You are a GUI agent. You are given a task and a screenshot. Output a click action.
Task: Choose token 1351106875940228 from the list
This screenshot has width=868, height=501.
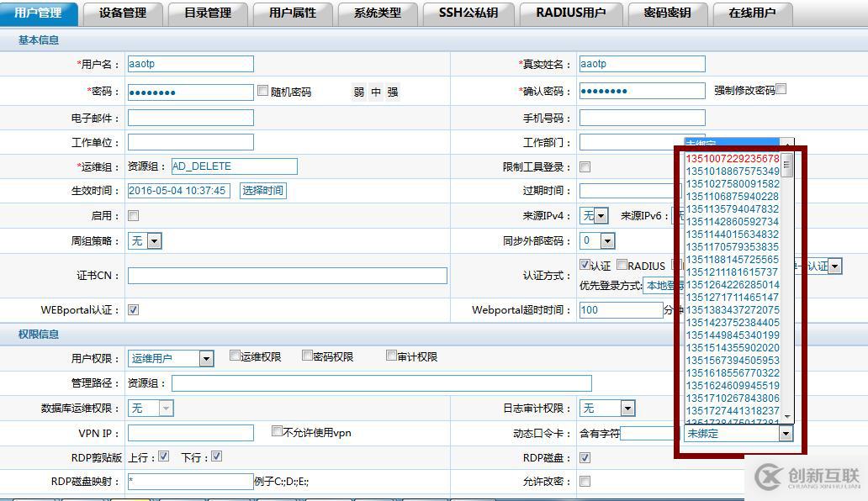(733, 197)
